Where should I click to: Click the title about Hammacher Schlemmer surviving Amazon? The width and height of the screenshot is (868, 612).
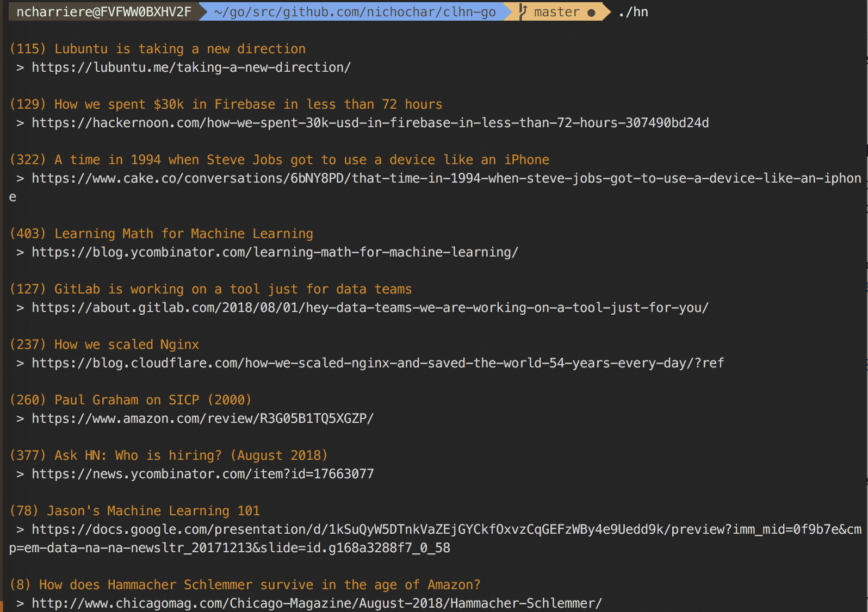pyautogui.click(x=260, y=585)
